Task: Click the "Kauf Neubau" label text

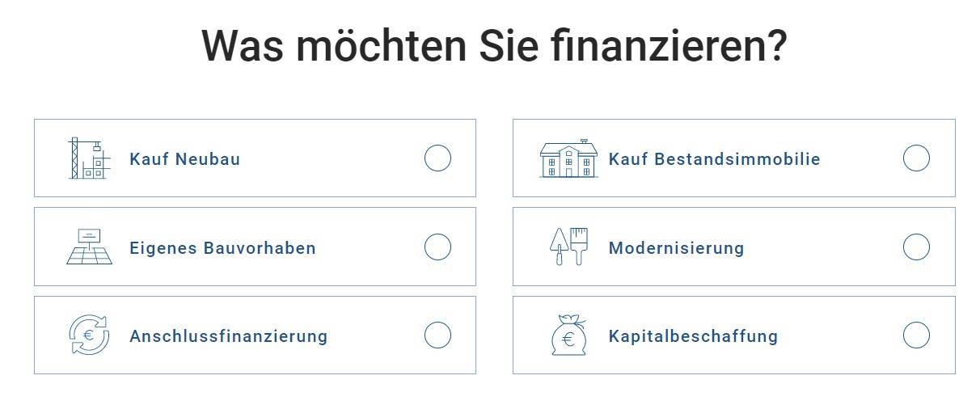Action: click(184, 159)
